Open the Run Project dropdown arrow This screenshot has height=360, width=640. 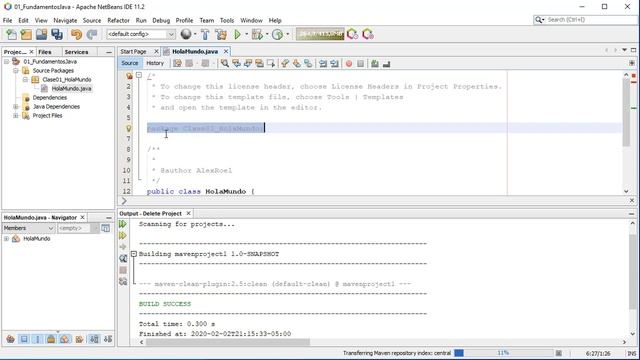[246, 34]
